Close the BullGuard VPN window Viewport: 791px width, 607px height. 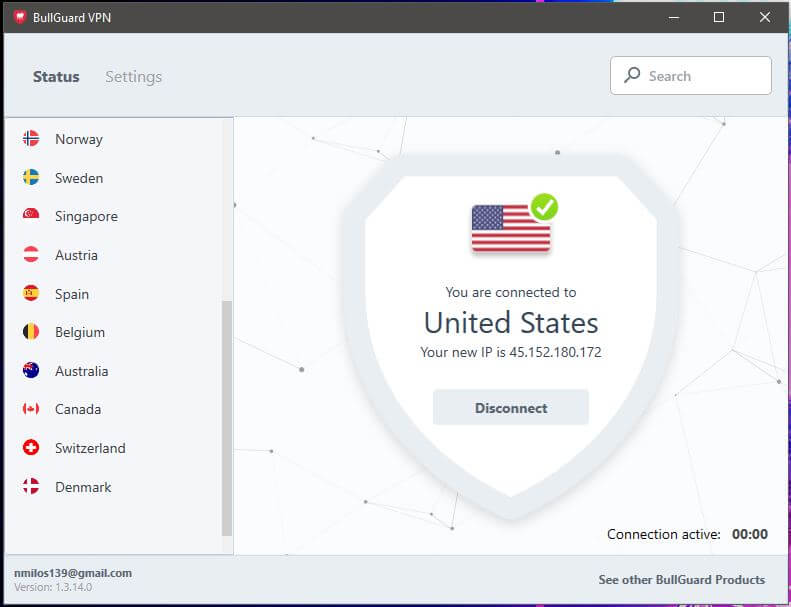[765, 17]
